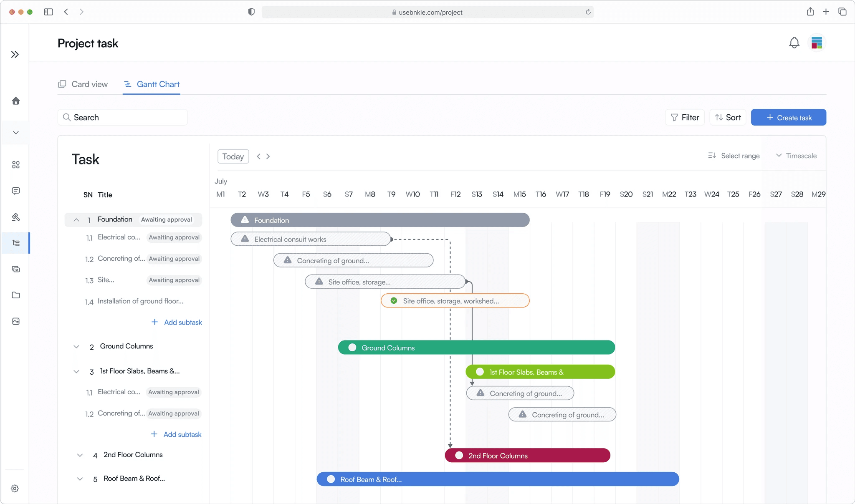Open the Home icon in sidebar
Image resolution: width=855 pixels, height=504 pixels.
click(16, 101)
